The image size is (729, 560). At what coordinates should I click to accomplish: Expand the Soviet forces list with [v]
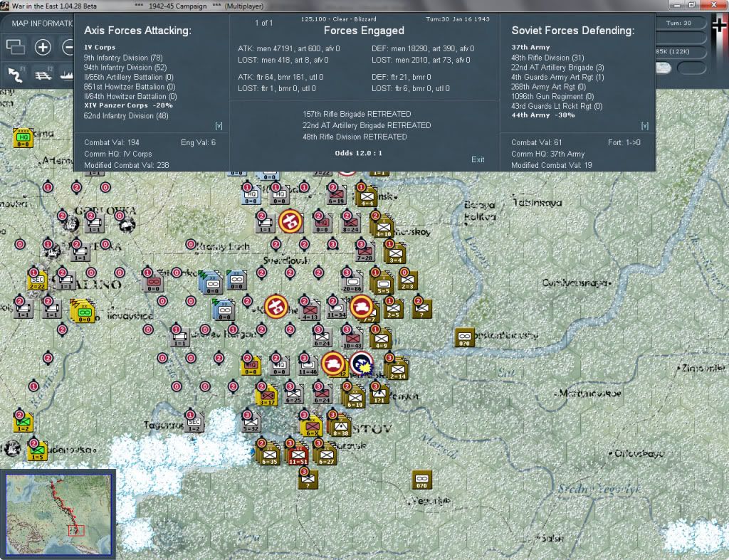(x=644, y=126)
